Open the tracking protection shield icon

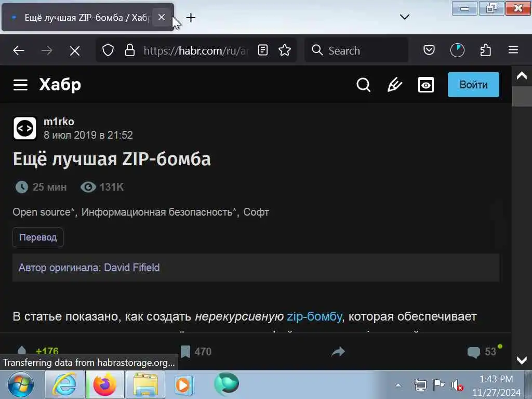[x=108, y=50]
